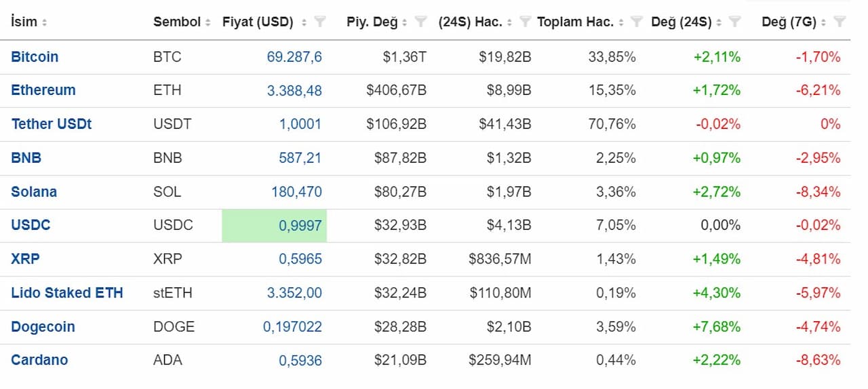Sort by (24S) Hac. arrows
Screen dimensions: 868x389
509,22
